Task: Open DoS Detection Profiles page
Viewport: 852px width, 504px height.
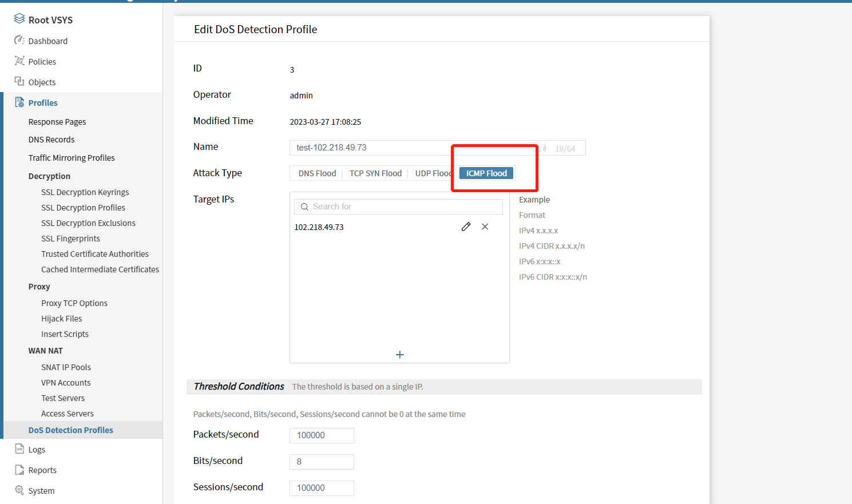Action: 71,430
